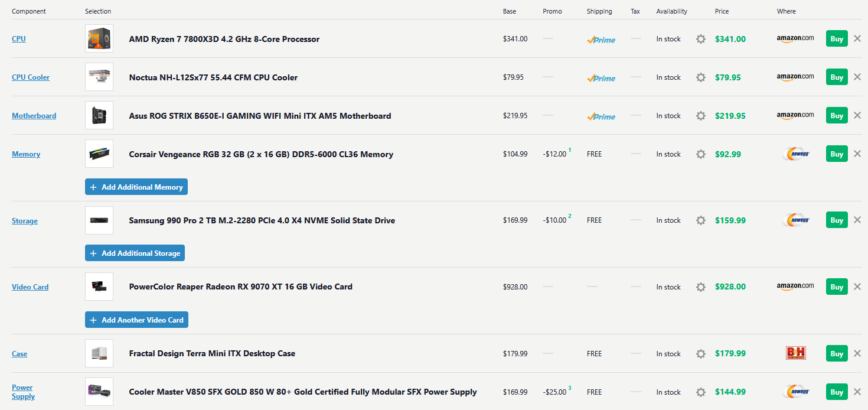Open gear options for Power Supply row

[701, 392]
